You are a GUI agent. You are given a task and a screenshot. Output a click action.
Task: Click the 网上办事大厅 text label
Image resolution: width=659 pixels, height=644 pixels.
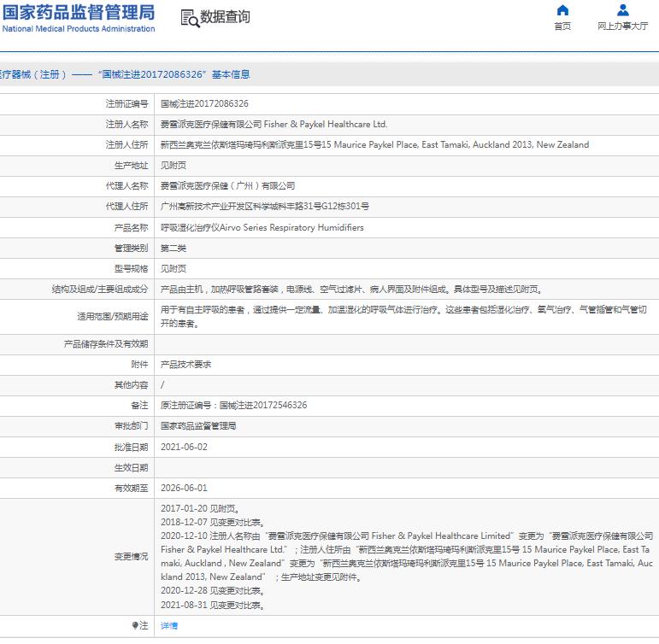point(622,26)
